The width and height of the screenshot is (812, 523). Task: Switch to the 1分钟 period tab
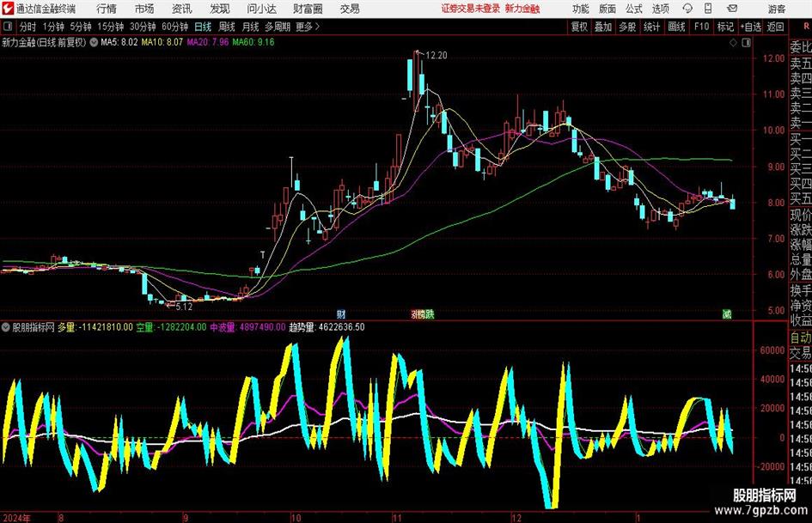[52, 27]
